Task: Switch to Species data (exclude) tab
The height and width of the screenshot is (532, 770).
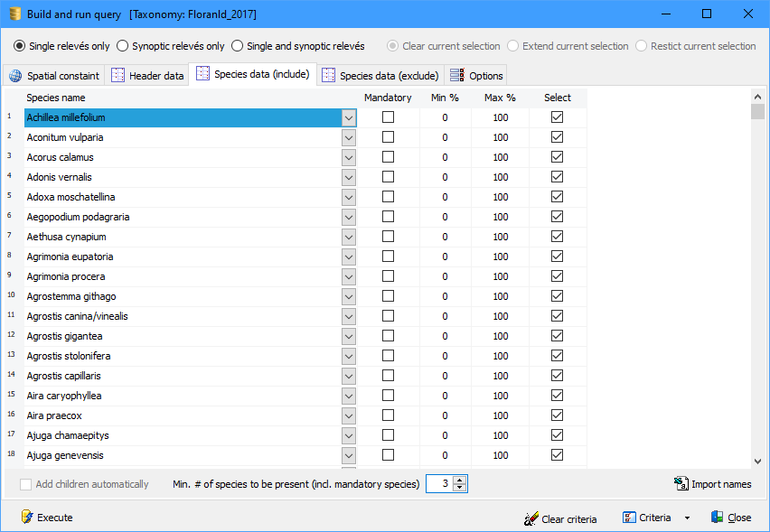Action: tap(380, 76)
